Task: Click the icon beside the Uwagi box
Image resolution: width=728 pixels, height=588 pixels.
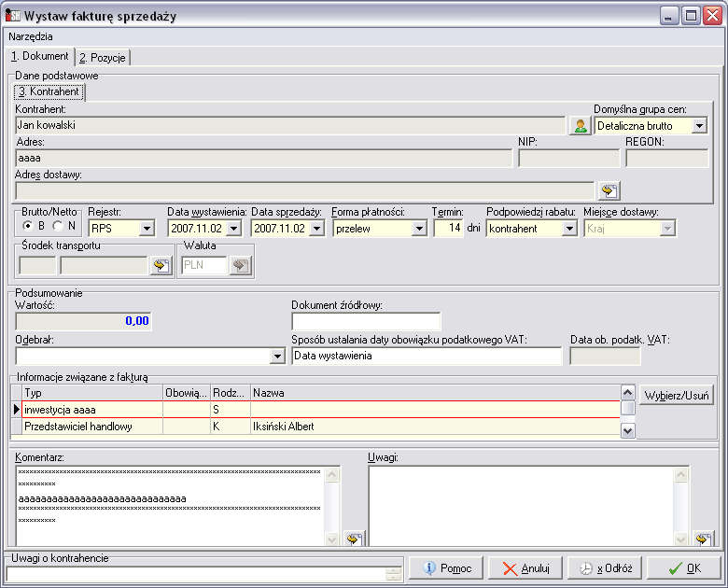Action: 704,539
